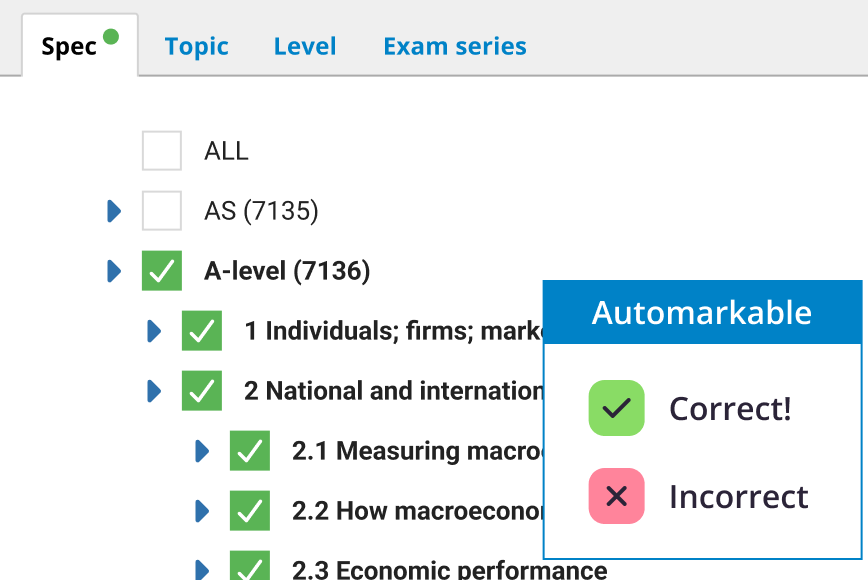This screenshot has width=868, height=580.
Task: Uncheck 2.1 Measuring macroeconomic checkbox
Action: coord(250,451)
